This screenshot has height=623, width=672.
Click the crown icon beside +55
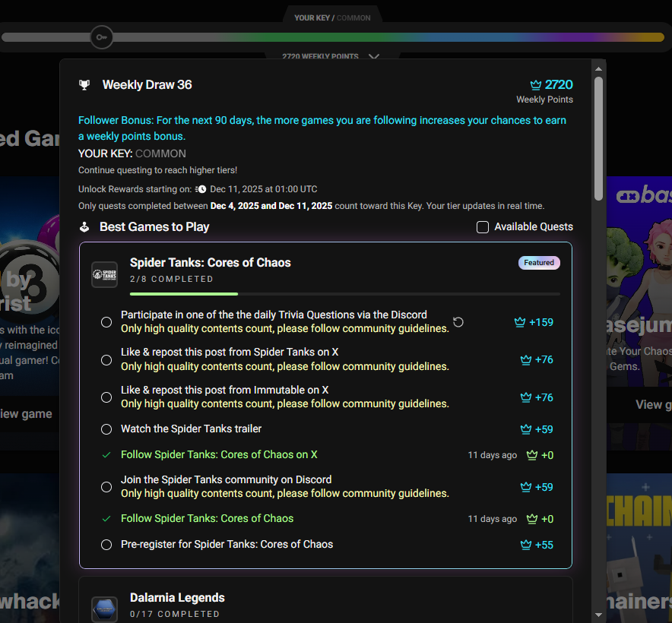[526, 545]
